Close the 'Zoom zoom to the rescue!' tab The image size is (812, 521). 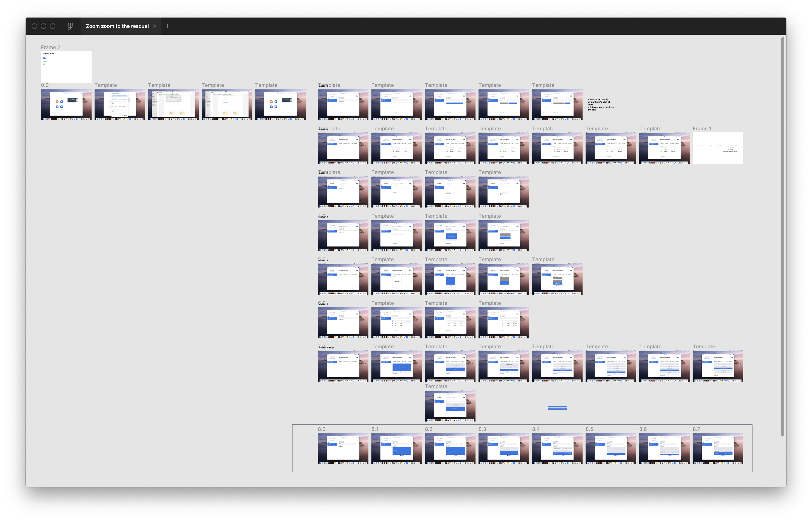point(155,26)
